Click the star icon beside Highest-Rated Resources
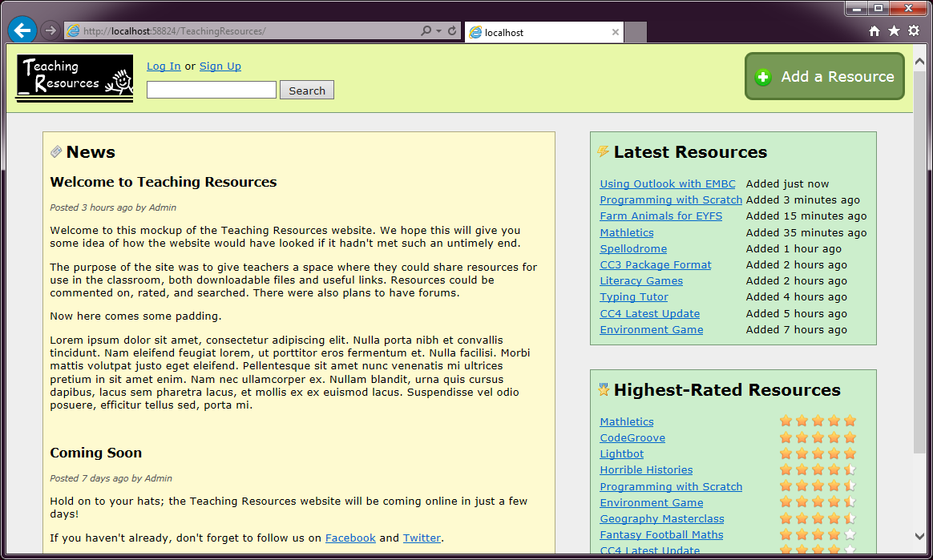This screenshot has height=560, width=933. [604, 389]
